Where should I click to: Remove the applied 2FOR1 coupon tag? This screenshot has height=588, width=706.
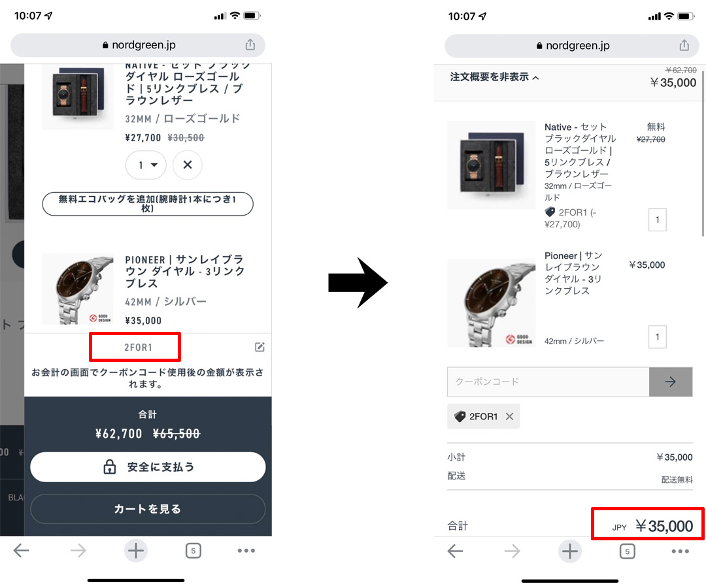pyautogui.click(x=509, y=416)
